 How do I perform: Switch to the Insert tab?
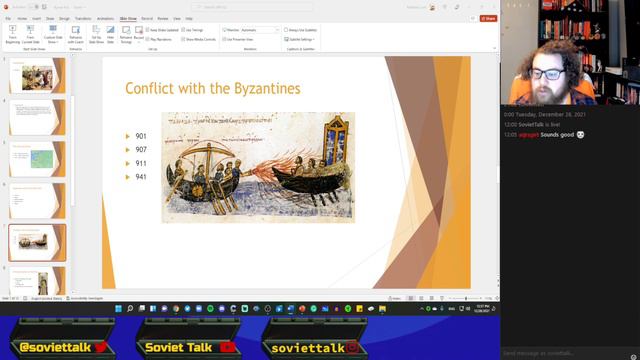(x=37, y=19)
